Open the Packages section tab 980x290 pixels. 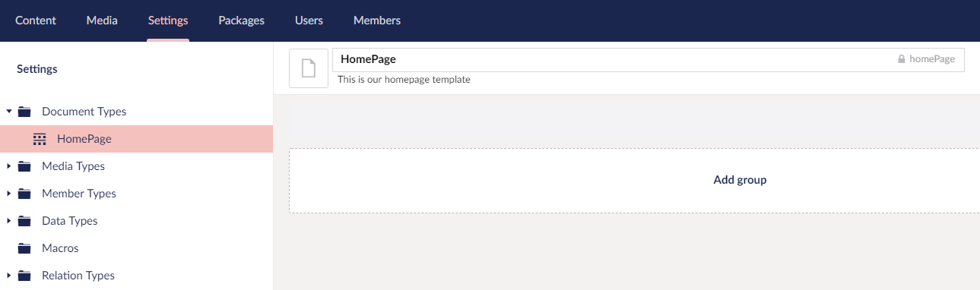pos(241,20)
